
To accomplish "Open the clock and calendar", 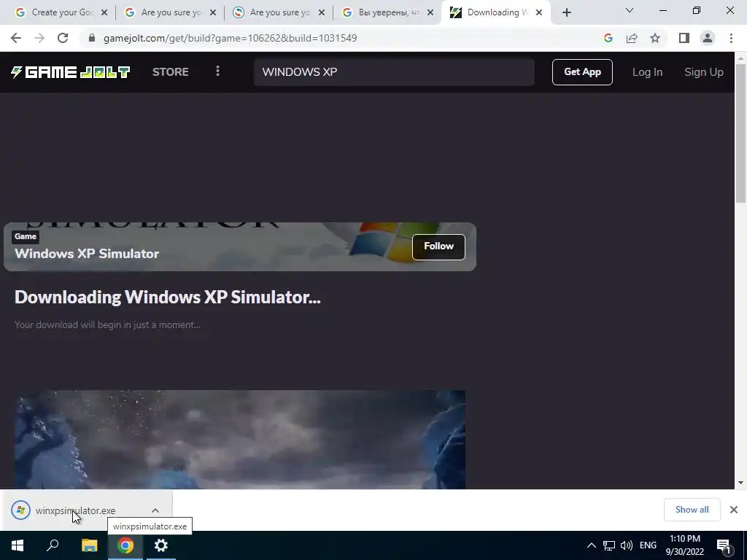I will [684, 545].
